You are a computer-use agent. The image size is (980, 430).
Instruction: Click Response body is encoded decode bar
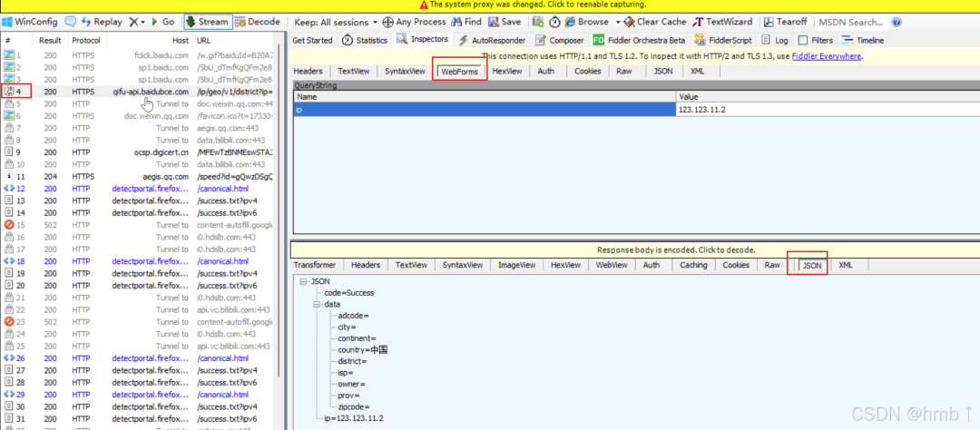coord(635,249)
